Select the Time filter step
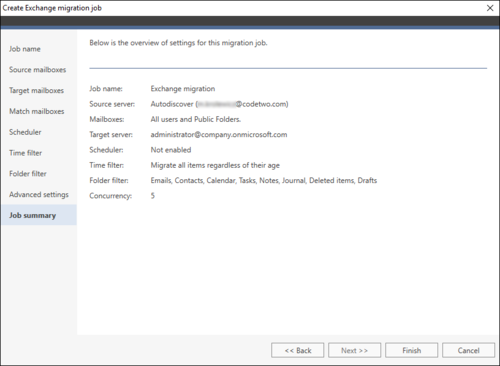 (x=25, y=153)
